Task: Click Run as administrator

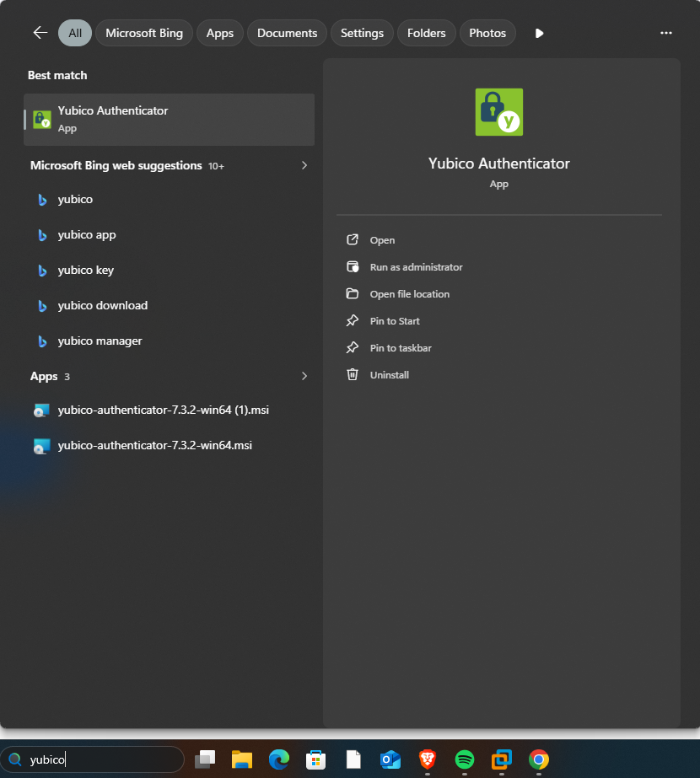Action: [x=416, y=267]
